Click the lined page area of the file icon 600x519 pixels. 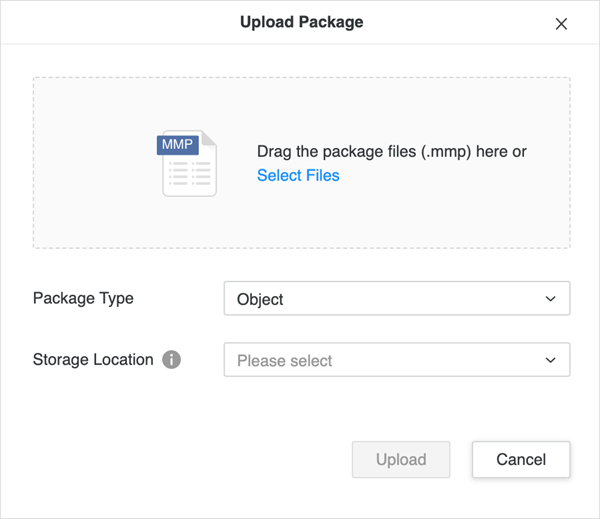[x=190, y=177]
